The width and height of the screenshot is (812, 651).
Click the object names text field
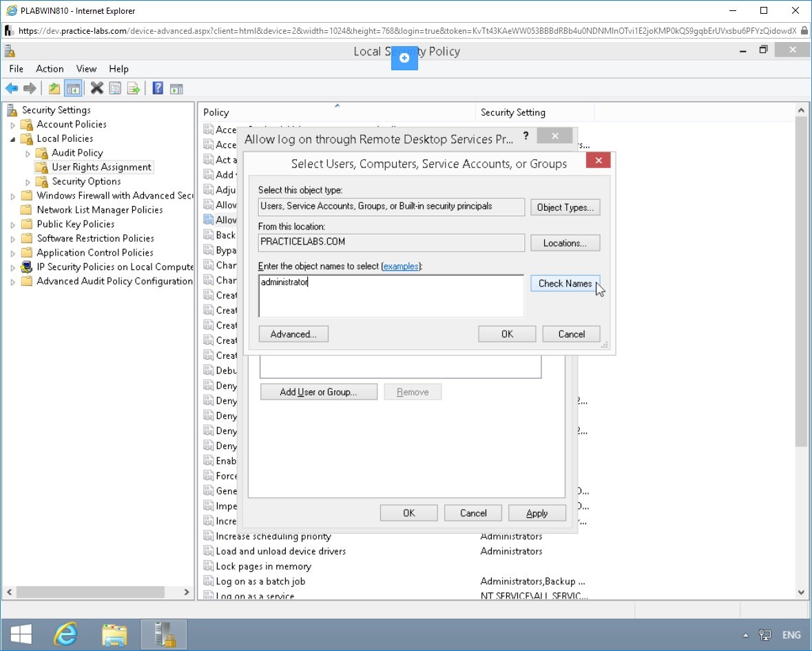tap(391, 296)
